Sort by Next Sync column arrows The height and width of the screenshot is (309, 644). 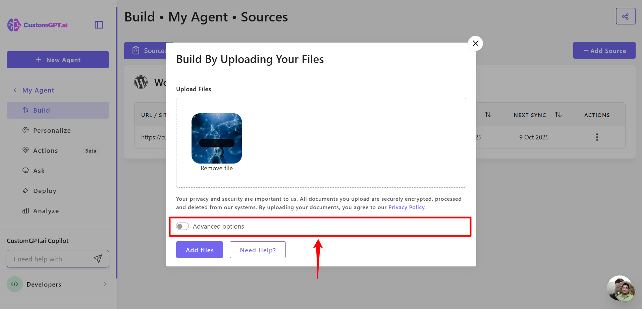(x=558, y=115)
